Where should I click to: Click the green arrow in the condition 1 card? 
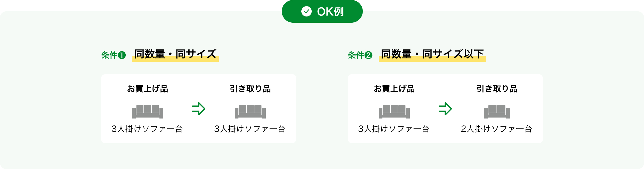pos(199,109)
